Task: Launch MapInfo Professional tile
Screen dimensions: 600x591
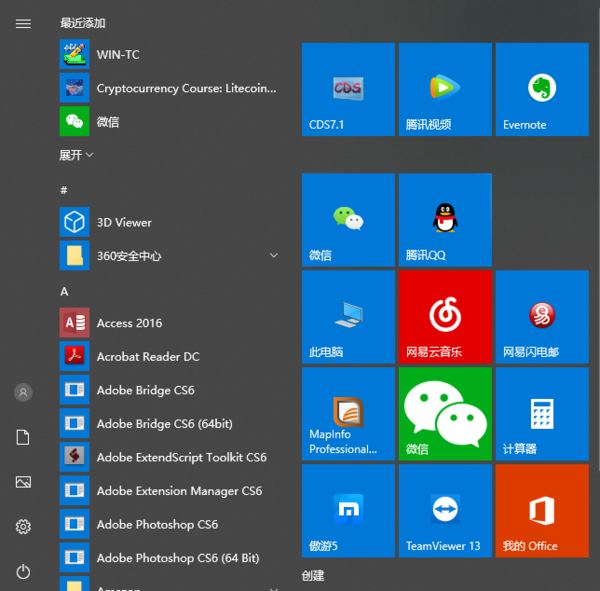Action: pos(348,413)
